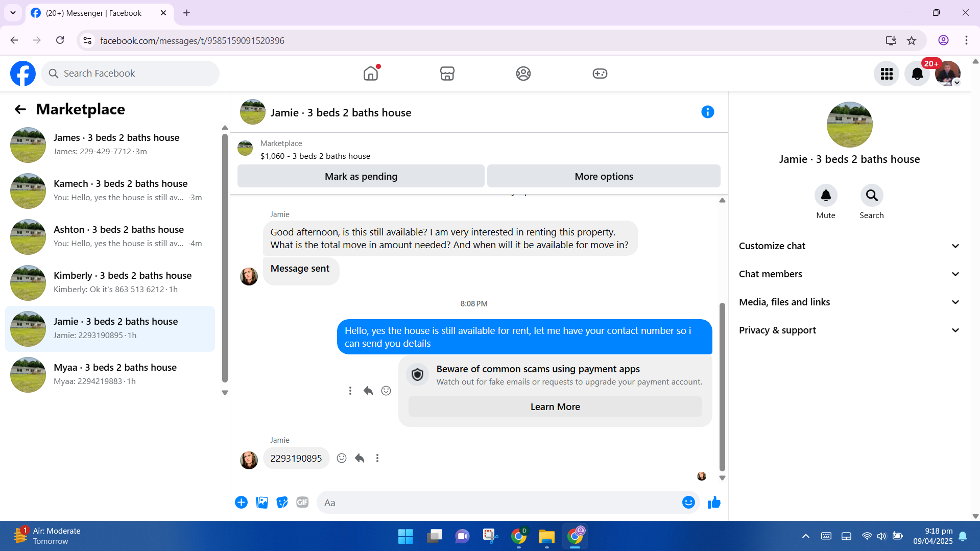
Task: Open the notifications bell with the 20+ badge
Action: click(x=917, y=74)
